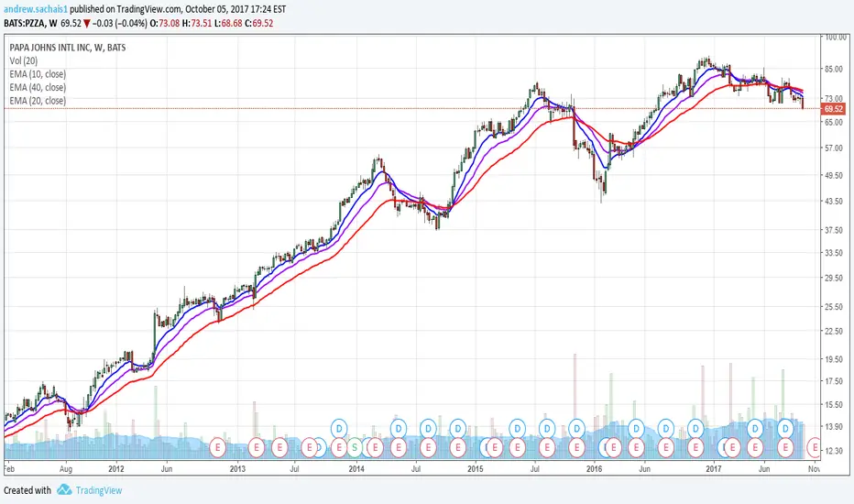Click the L:68.68 low value
Image resolution: width=854 pixels, height=504 pixels.
pyautogui.click(x=227, y=24)
